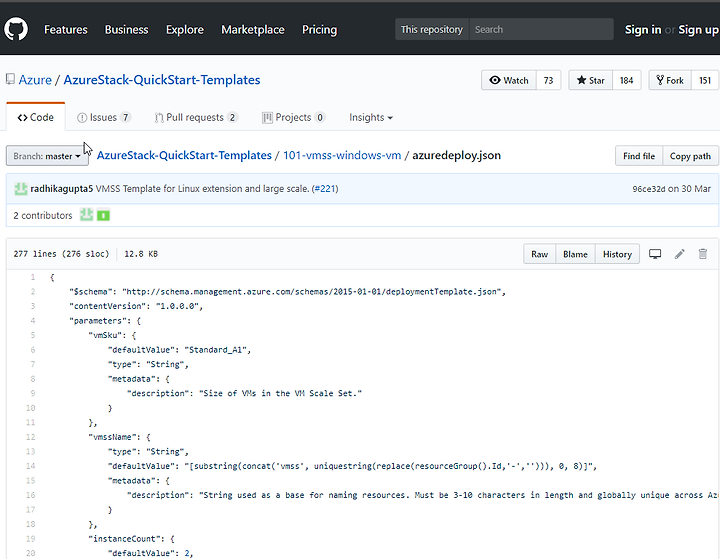View the 151 forks count
This screenshot has width=720, height=559.
[x=705, y=80]
